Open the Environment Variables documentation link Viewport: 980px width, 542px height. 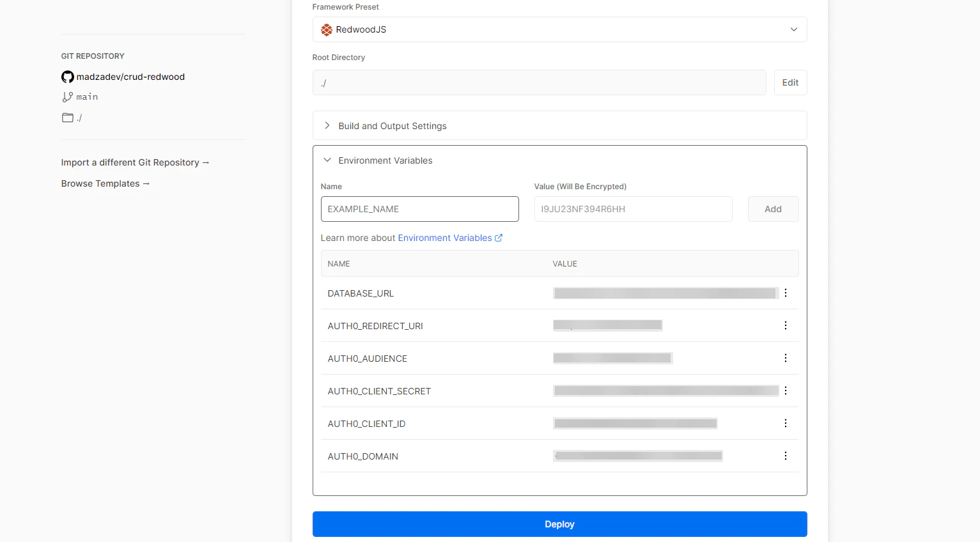click(x=444, y=237)
